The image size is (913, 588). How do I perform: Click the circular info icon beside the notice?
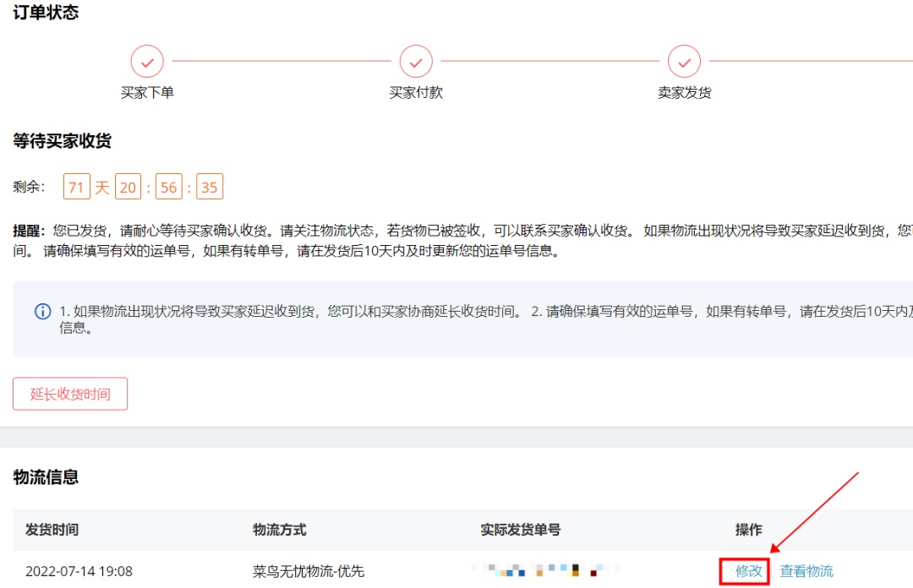[x=43, y=313]
